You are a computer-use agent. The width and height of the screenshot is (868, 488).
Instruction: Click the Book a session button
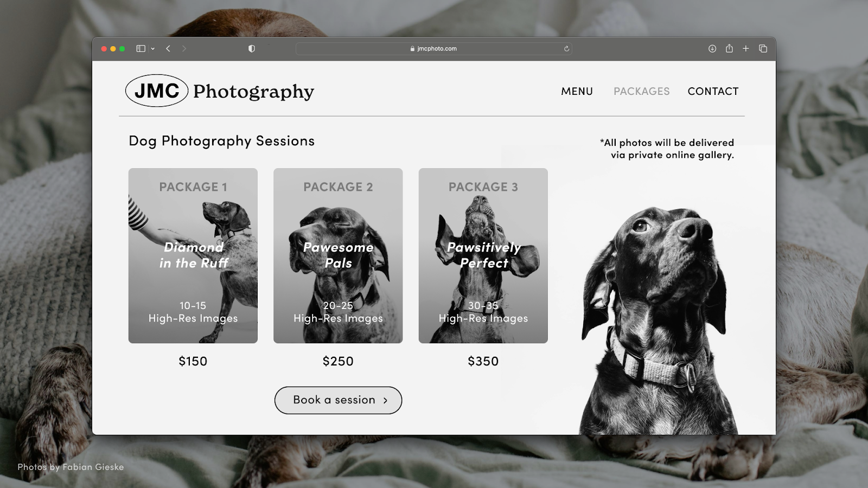coord(338,400)
